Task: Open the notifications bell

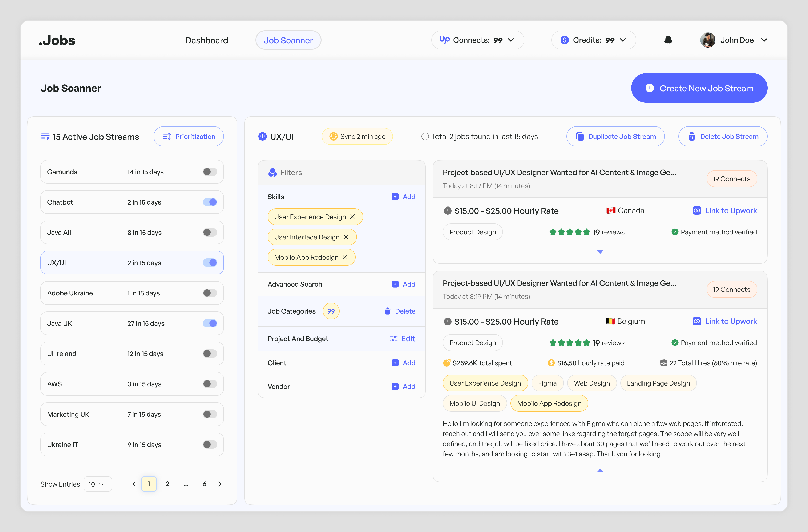Action: 668,40
